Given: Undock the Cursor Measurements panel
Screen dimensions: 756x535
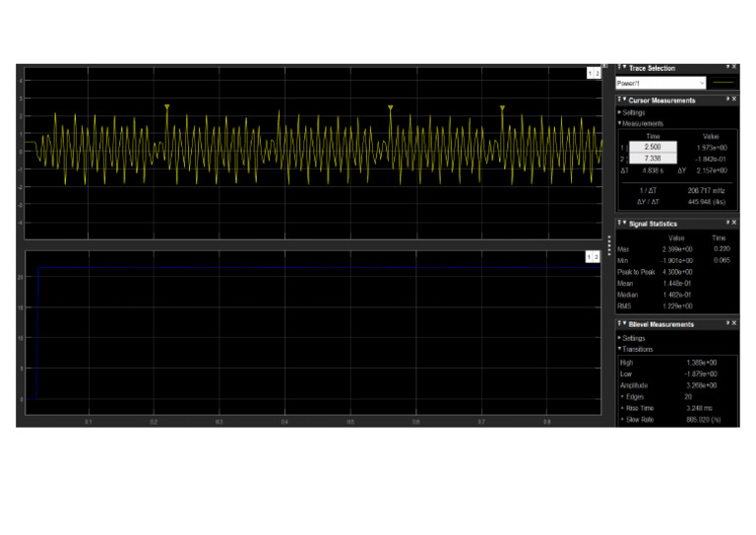Looking at the screenshot, I should coord(728,99).
